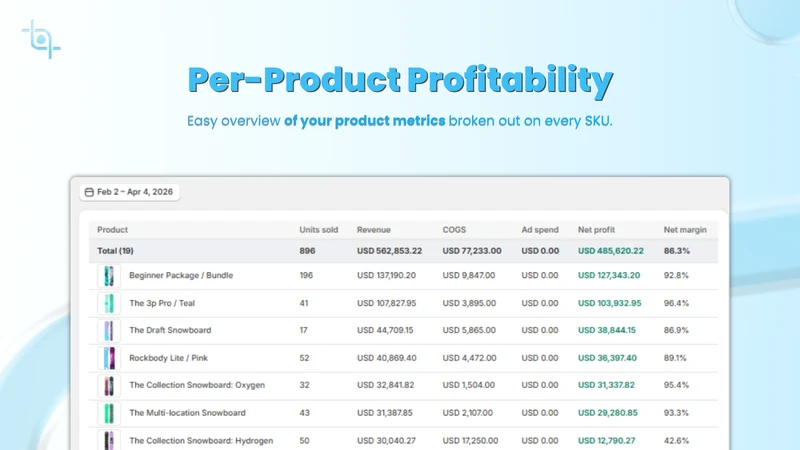This screenshot has height=450, width=800.
Task: Click COGS value USD 9,847.00
Action: tap(468, 276)
